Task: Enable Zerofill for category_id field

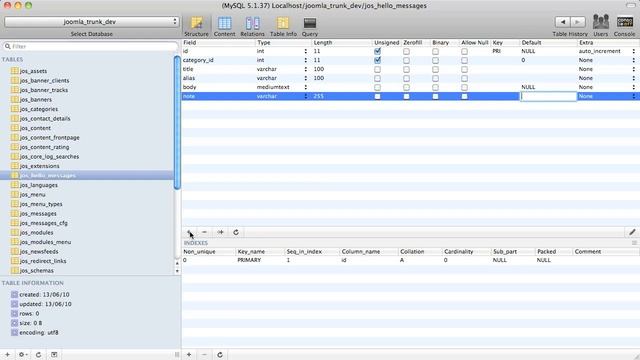Action: click(406, 60)
